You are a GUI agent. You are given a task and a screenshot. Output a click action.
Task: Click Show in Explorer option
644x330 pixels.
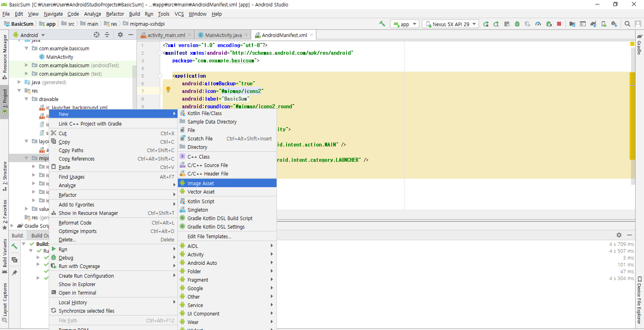tap(113, 284)
